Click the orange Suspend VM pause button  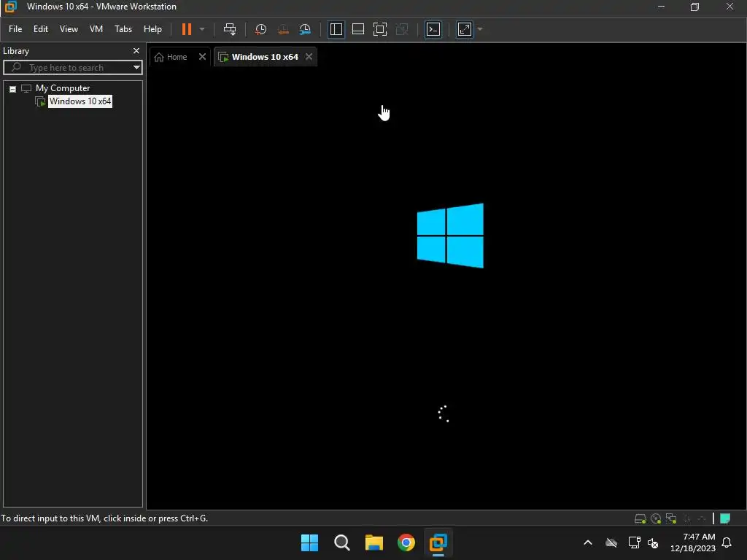pyautogui.click(x=186, y=29)
